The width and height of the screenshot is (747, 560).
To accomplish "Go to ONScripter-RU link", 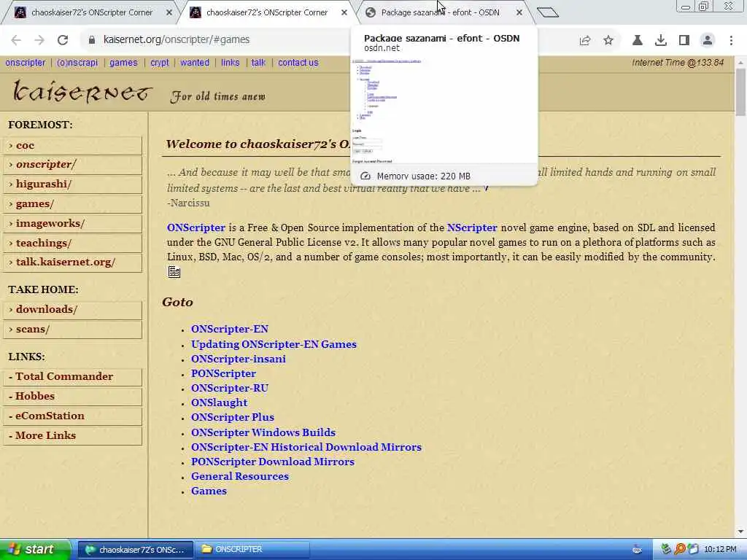I will [230, 388].
